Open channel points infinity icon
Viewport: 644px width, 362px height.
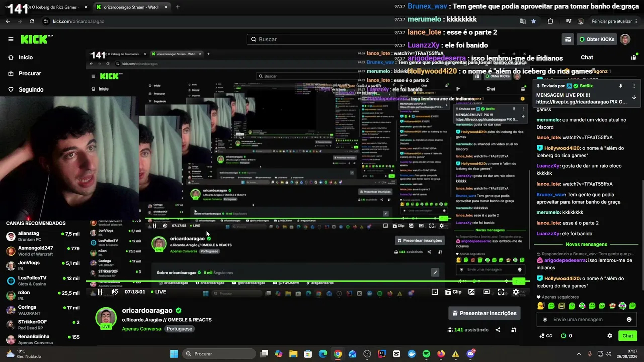tap(546, 336)
